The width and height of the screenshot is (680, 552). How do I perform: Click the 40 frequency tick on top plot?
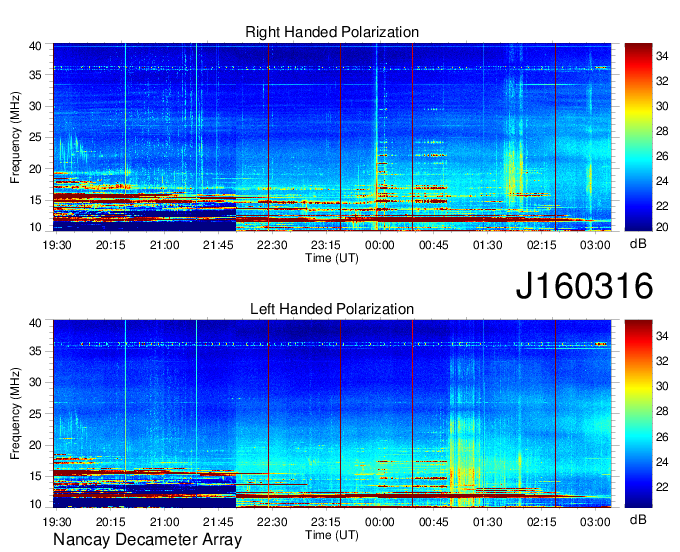coord(35,46)
